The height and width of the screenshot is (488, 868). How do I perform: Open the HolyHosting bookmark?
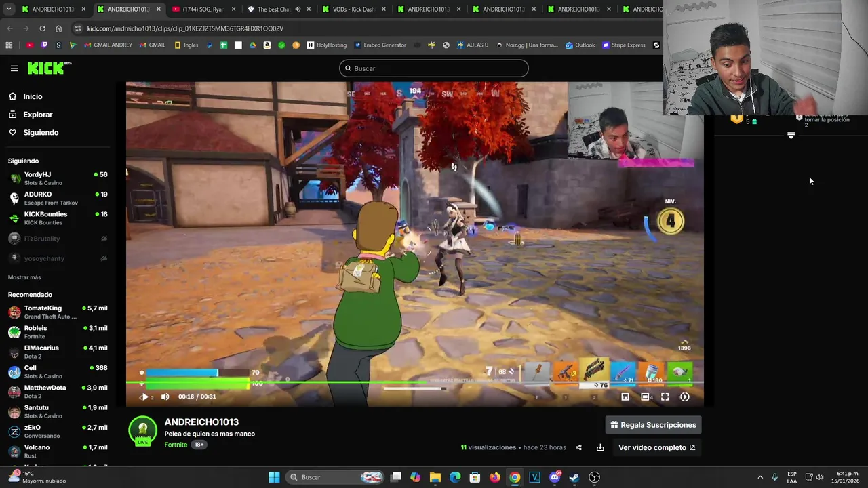click(x=327, y=45)
